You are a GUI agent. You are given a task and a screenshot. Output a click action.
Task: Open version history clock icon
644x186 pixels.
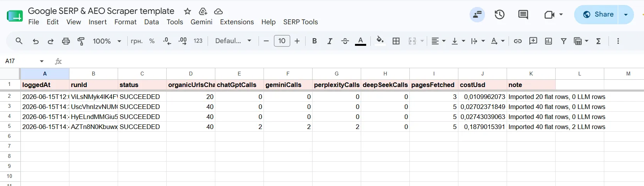pyautogui.click(x=500, y=15)
